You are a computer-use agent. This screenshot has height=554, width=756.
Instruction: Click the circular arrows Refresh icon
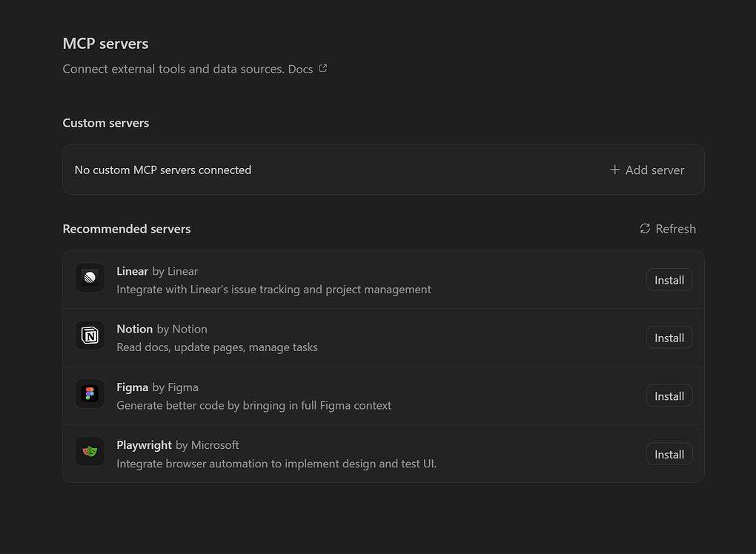645,228
